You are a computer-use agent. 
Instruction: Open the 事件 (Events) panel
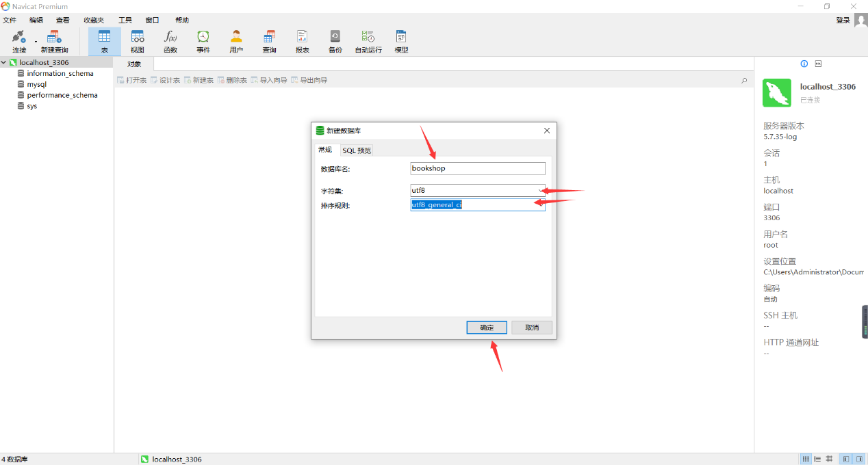[x=203, y=40]
